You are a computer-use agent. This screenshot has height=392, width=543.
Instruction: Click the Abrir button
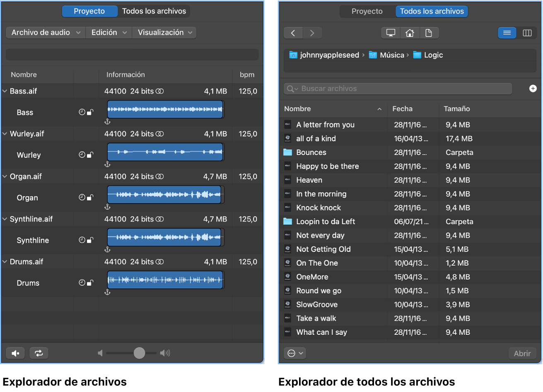pyautogui.click(x=522, y=353)
